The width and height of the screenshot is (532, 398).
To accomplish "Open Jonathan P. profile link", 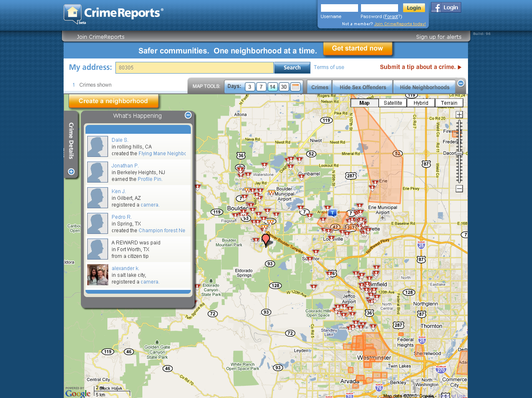I will 125,166.
